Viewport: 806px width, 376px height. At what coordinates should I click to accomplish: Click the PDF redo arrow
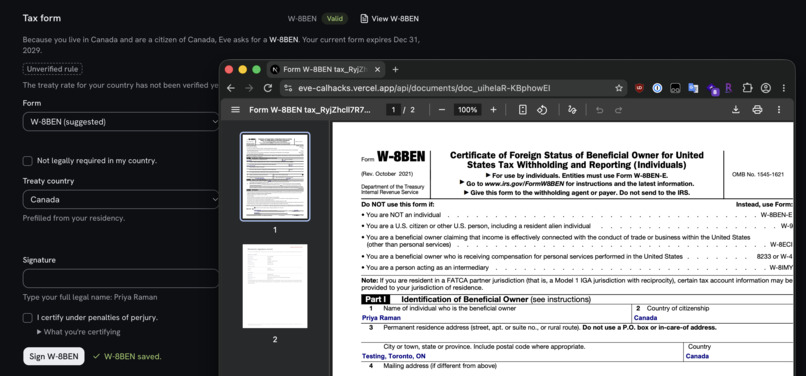click(x=618, y=110)
